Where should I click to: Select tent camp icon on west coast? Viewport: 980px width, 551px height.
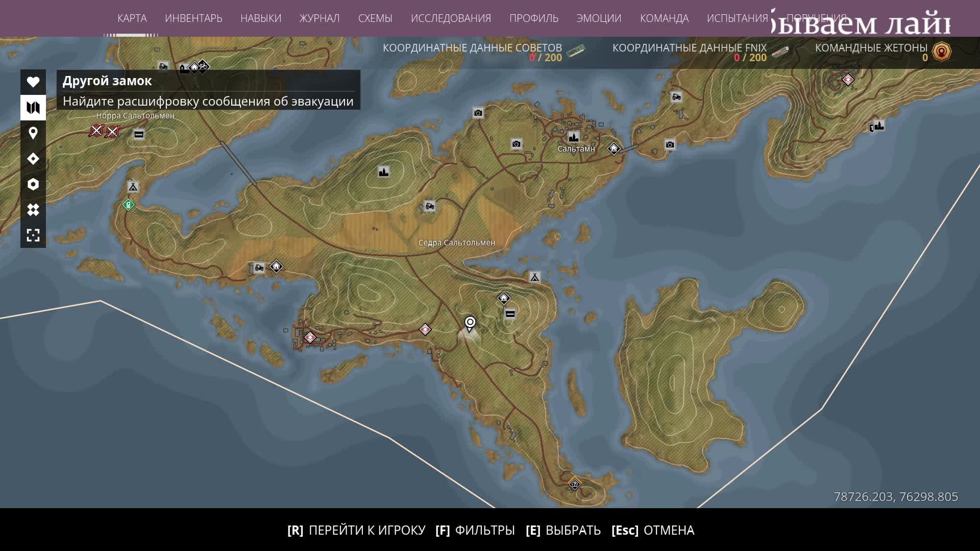(133, 187)
